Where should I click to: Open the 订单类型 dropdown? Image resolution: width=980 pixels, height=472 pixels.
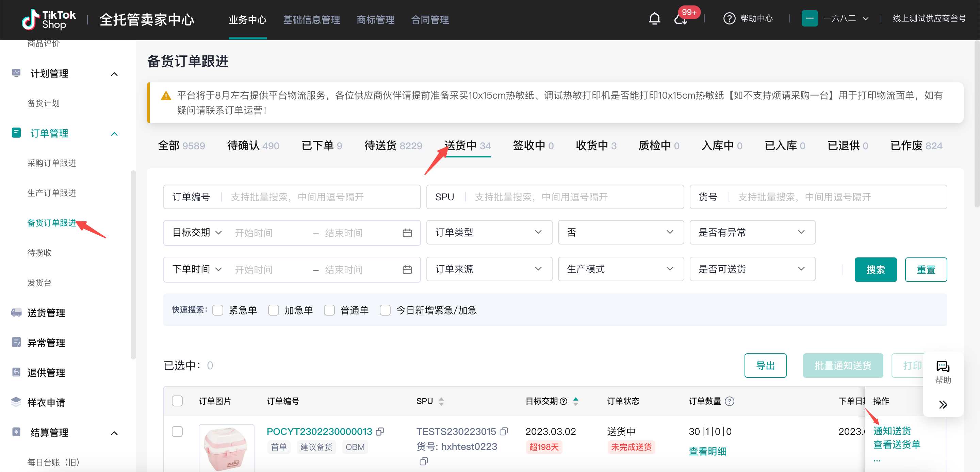point(489,232)
